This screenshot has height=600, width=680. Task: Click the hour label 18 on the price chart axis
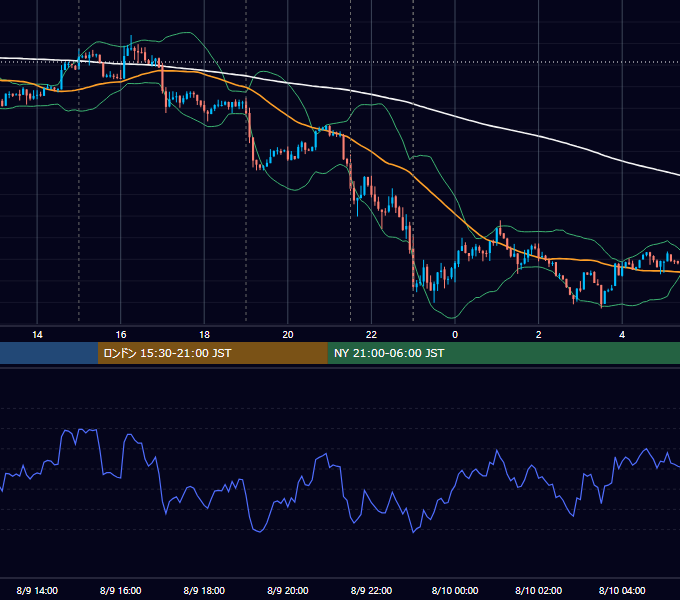(204, 335)
